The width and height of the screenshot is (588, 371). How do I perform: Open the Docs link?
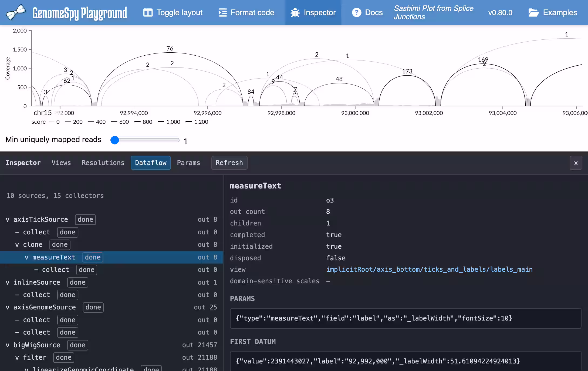[367, 13]
